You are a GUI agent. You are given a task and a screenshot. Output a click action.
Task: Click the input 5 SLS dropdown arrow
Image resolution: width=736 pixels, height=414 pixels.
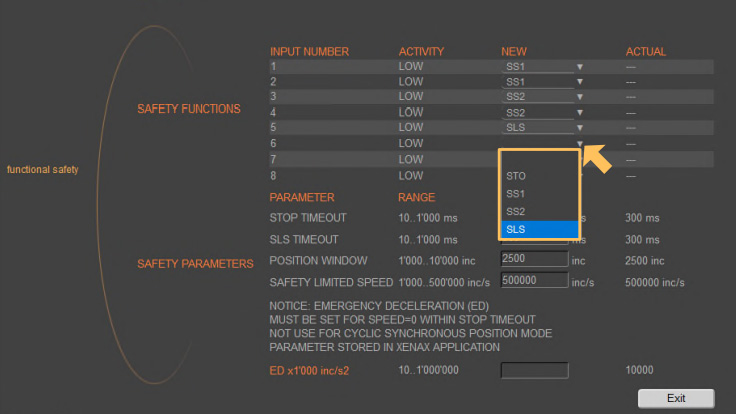[x=578, y=128]
